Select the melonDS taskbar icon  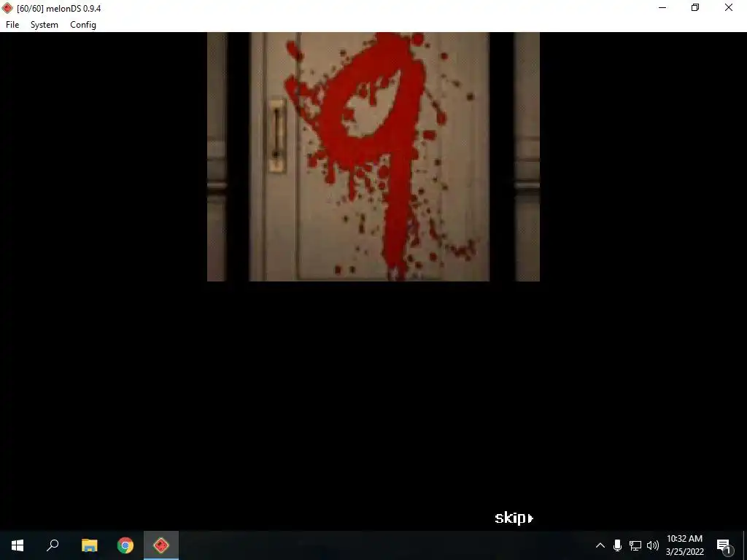click(x=161, y=545)
